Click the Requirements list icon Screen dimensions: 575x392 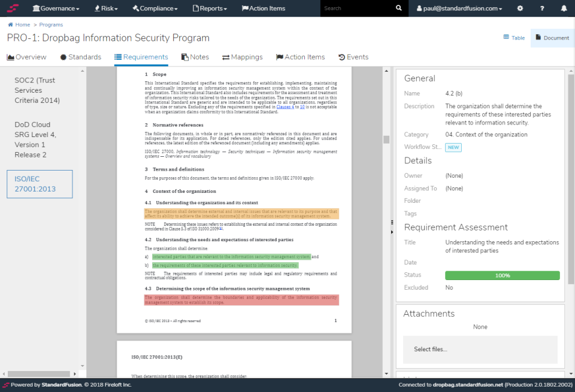pos(118,57)
